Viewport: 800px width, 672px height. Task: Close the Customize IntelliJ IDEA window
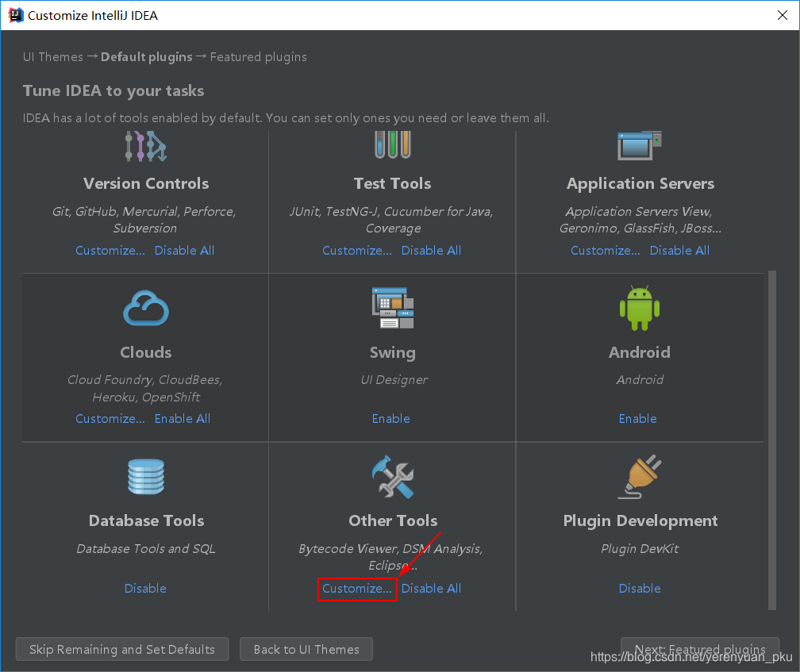tap(783, 15)
